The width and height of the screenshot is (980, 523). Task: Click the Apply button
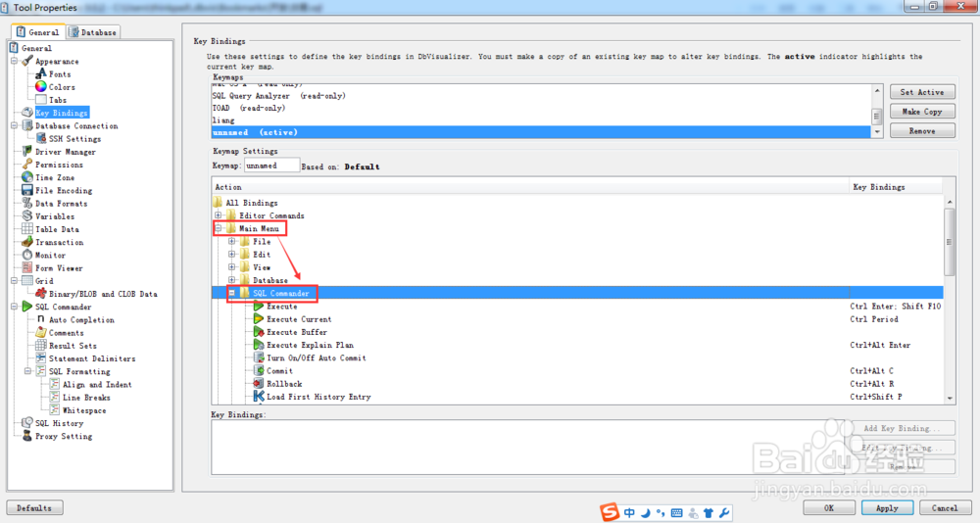887,508
